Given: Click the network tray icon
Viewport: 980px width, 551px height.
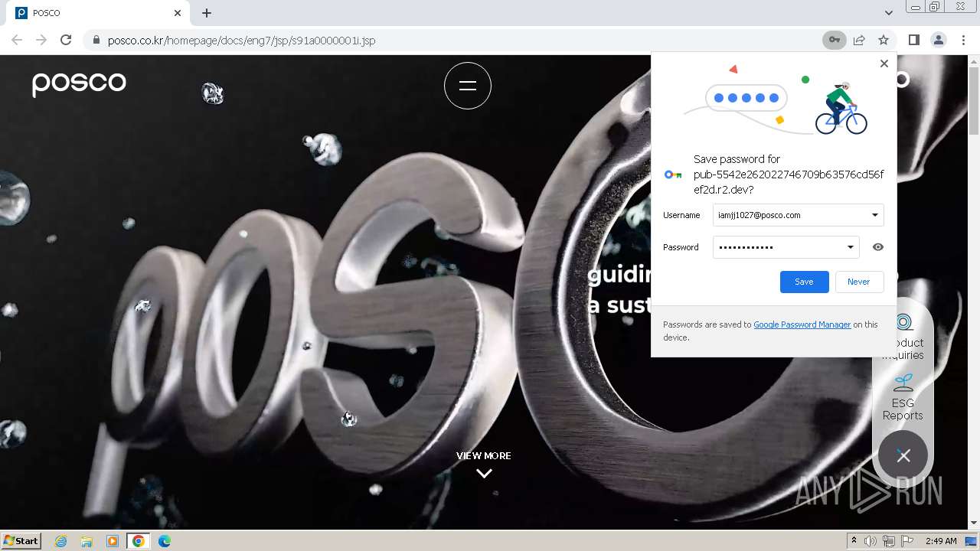Looking at the screenshot, I should (x=889, y=541).
